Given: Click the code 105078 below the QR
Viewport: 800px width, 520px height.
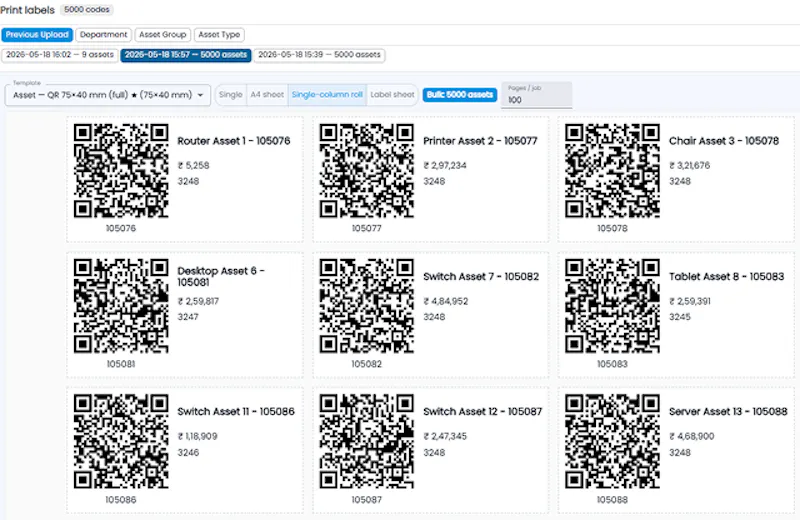Looking at the screenshot, I should [612, 228].
